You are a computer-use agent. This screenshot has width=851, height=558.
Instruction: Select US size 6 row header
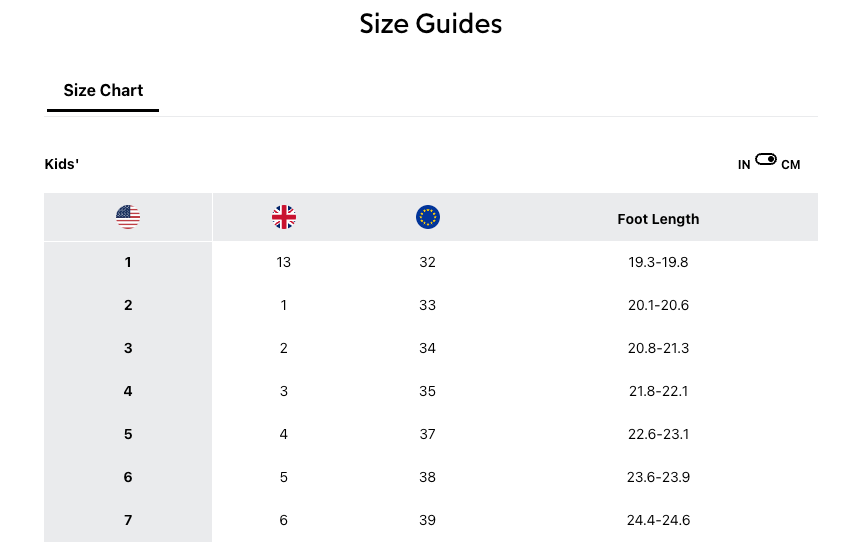128,477
